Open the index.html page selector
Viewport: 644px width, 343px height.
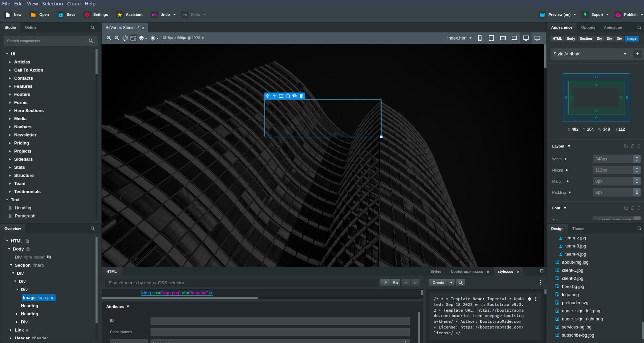click(x=459, y=38)
